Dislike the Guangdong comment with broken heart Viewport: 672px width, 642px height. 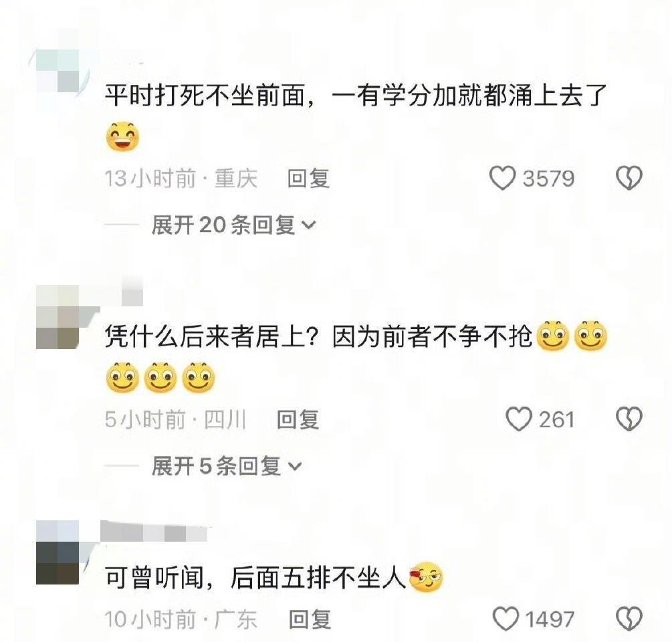[x=629, y=619]
